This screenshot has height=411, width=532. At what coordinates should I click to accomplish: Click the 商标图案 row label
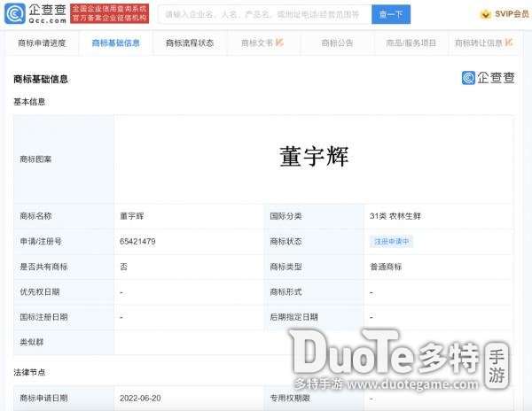coord(35,159)
